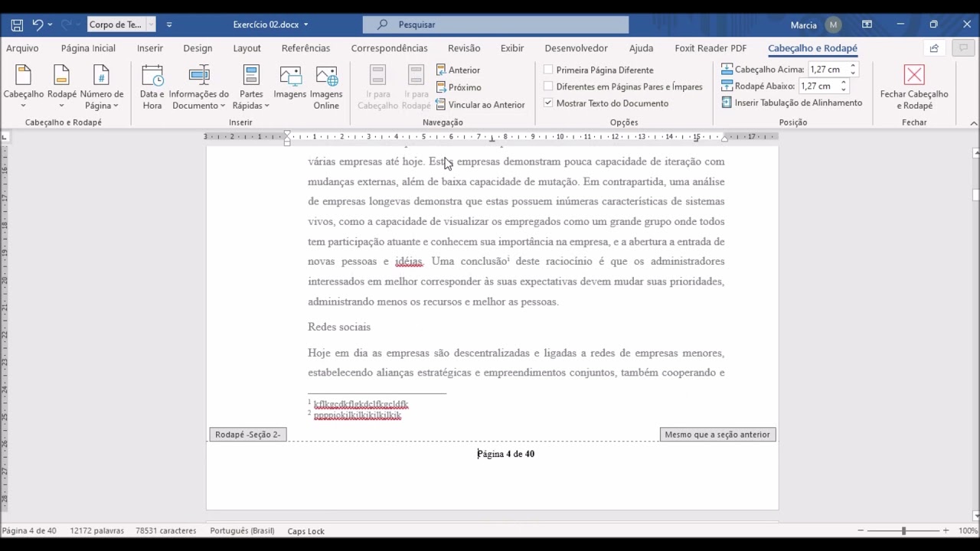Open the Número de Página dropdown

pyautogui.click(x=102, y=88)
